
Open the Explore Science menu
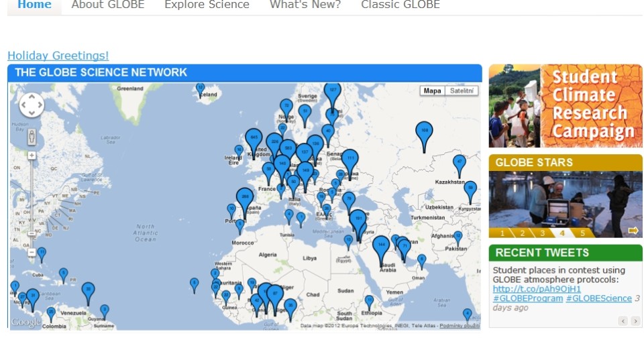(207, 5)
